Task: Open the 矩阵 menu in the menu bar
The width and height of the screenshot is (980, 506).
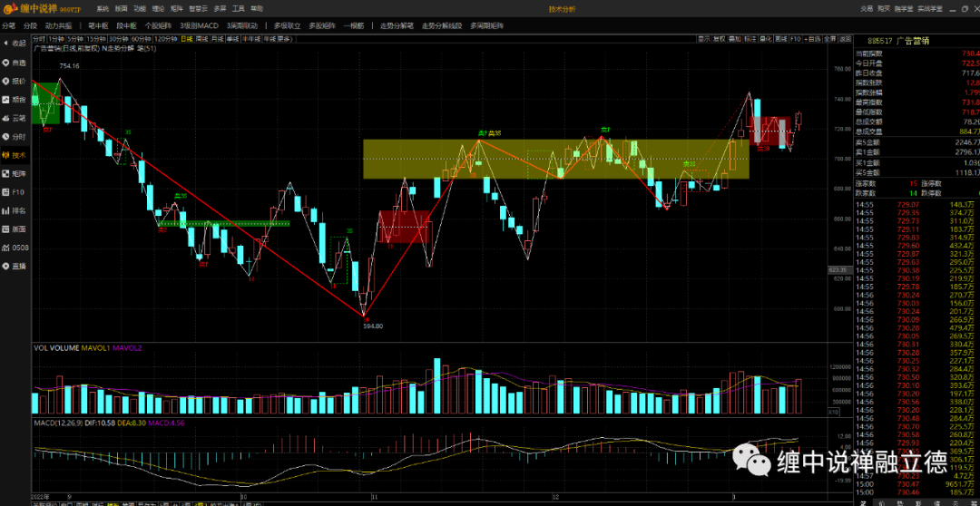Action: point(178,9)
